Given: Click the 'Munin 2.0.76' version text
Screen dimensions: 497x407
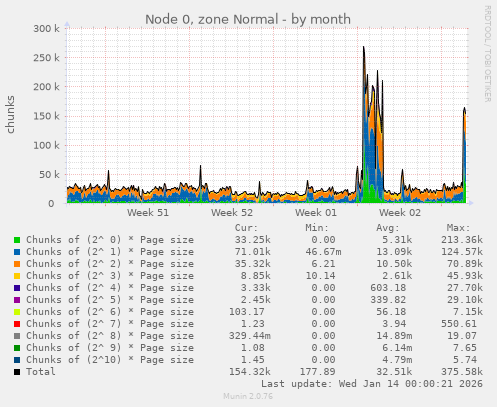Looking at the screenshot, I should 248,396.
